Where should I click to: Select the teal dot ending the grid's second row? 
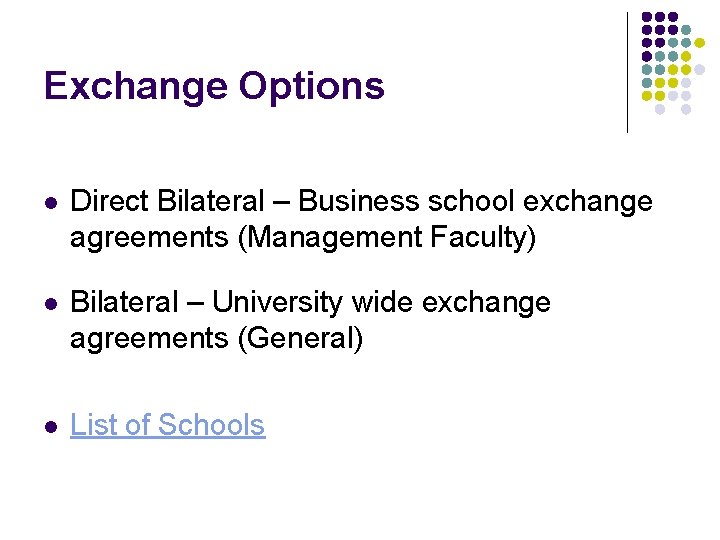click(x=686, y=30)
